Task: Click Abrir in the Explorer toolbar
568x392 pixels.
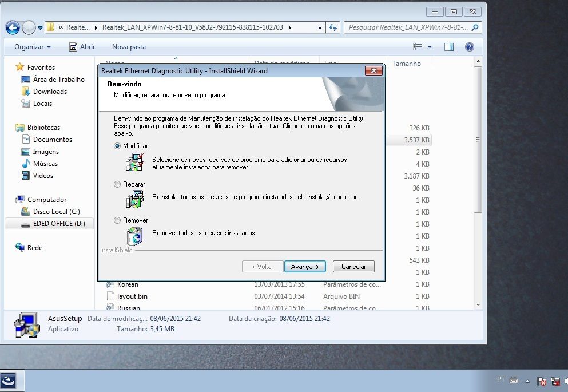Action: tap(82, 47)
